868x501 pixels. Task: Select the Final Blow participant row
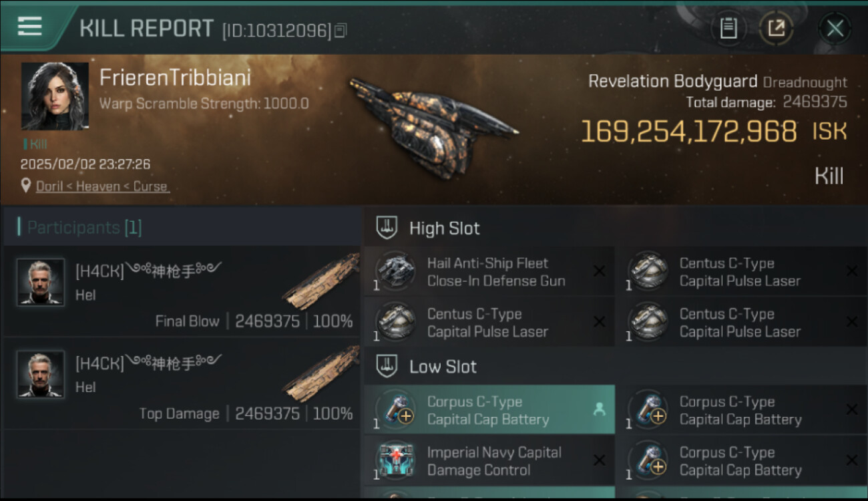click(x=182, y=291)
